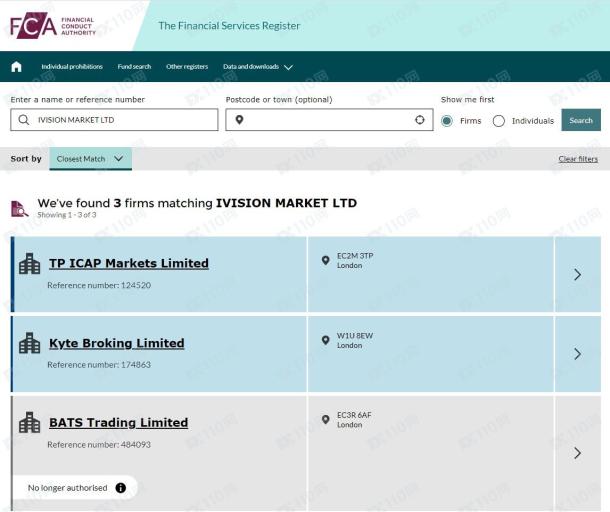This screenshot has height=512, width=610.
Task: Click Reference number: 124520 text
Action: click(99, 285)
